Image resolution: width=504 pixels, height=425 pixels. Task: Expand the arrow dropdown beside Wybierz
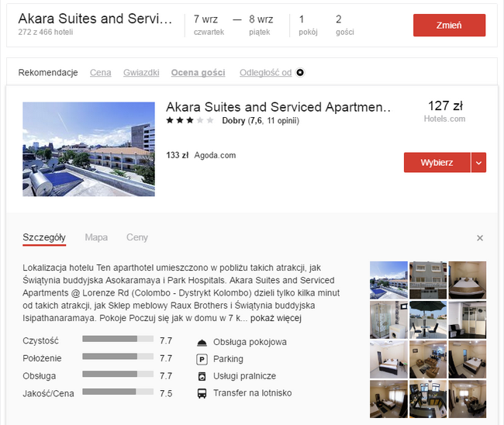pos(479,162)
